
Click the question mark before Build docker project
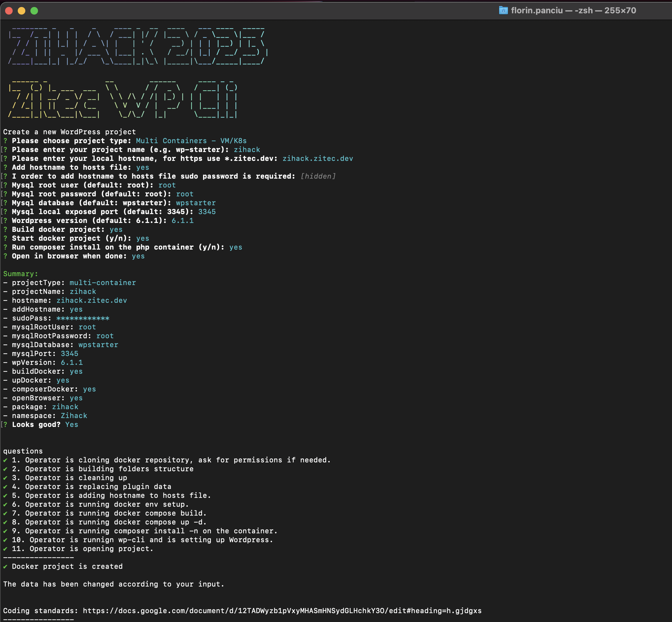(x=5, y=230)
